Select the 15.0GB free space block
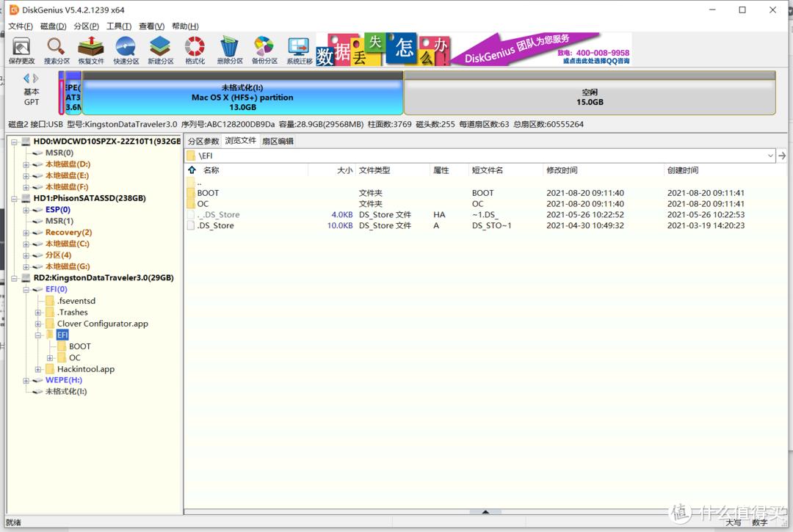 tap(590, 98)
